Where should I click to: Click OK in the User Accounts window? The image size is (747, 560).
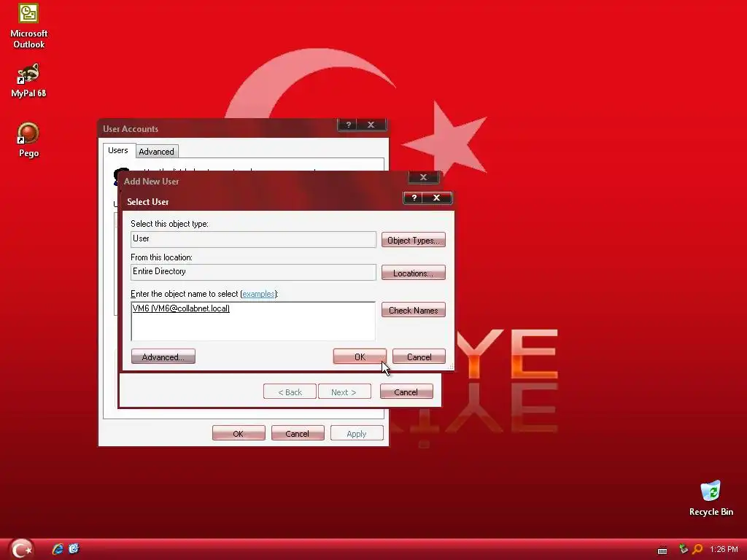(x=239, y=433)
